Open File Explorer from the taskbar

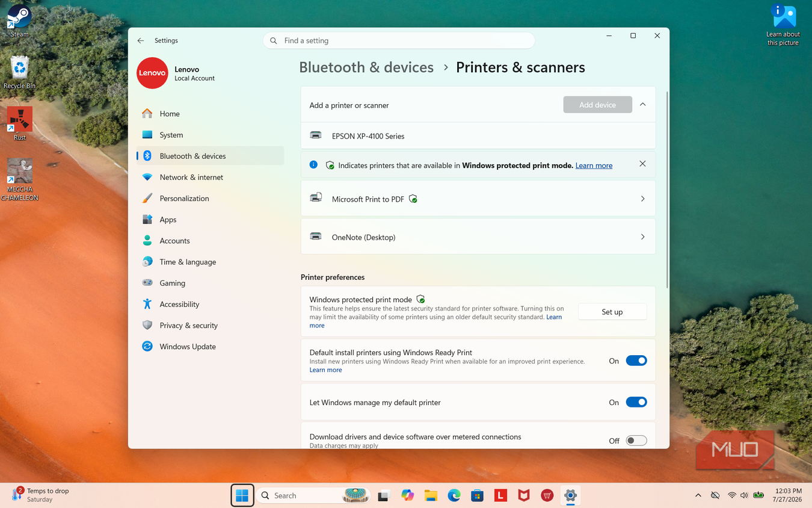(x=431, y=495)
